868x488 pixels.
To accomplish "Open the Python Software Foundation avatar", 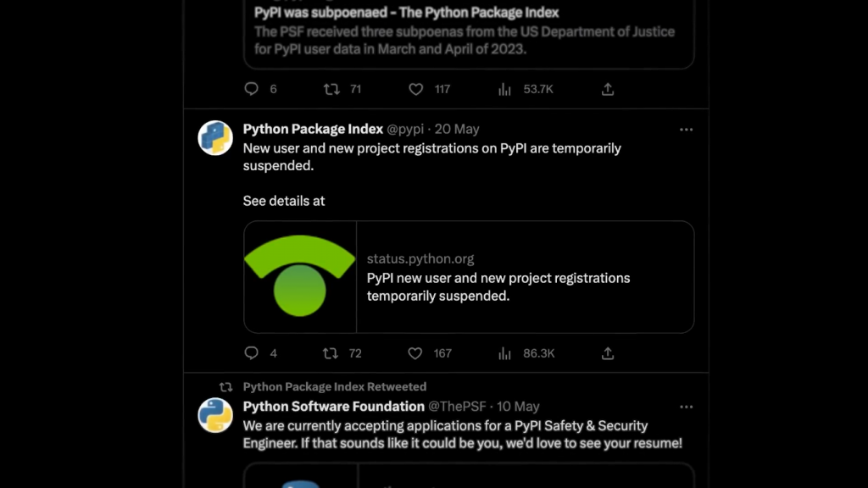I will [215, 415].
